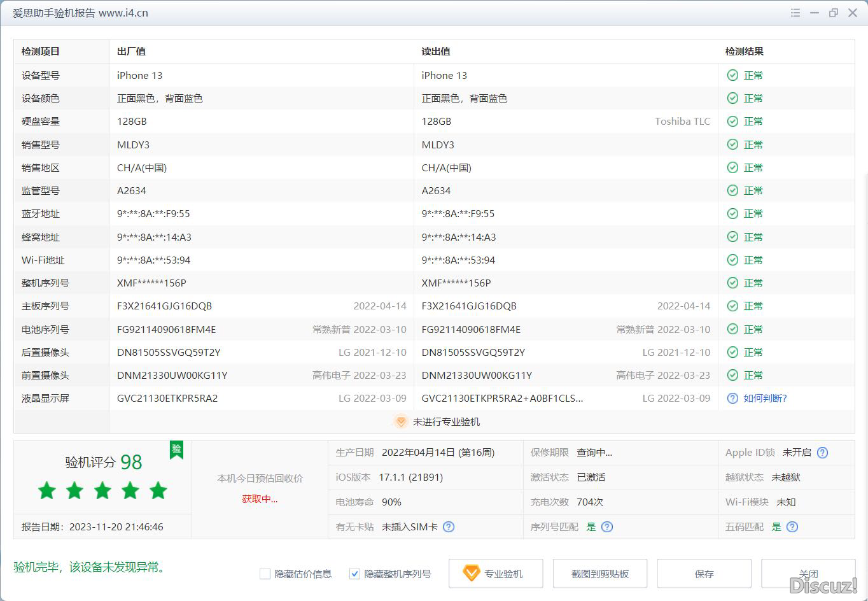
Task: Click the 出厂值 column header
Action: coord(131,52)
